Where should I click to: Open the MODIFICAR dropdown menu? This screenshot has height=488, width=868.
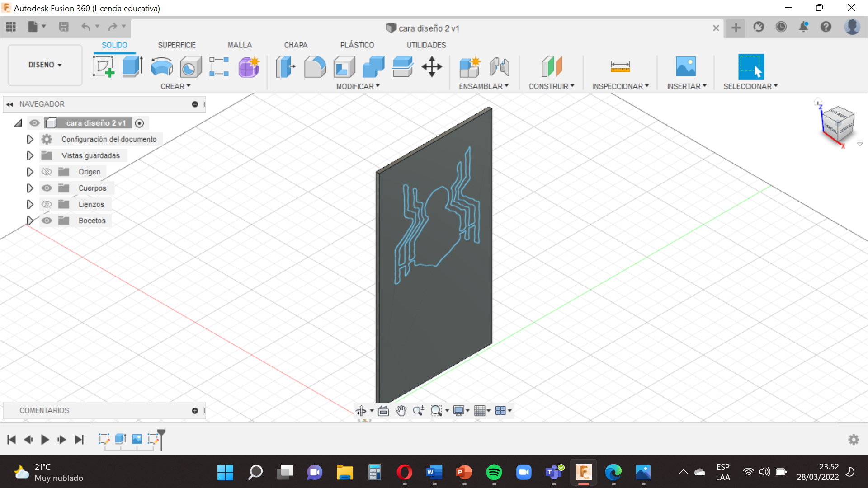(x=358, y=86)
